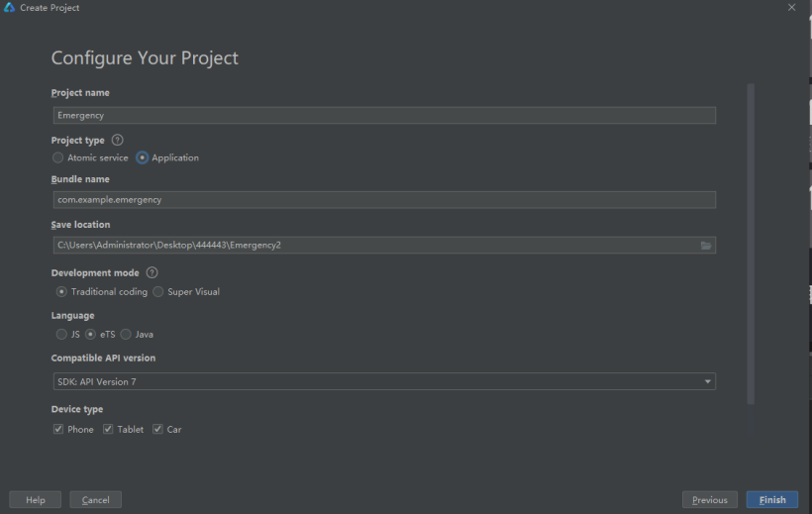Click the Finish button
This screenshot has width=812, height=514.
pyautogui.click(x=772, y=500)
